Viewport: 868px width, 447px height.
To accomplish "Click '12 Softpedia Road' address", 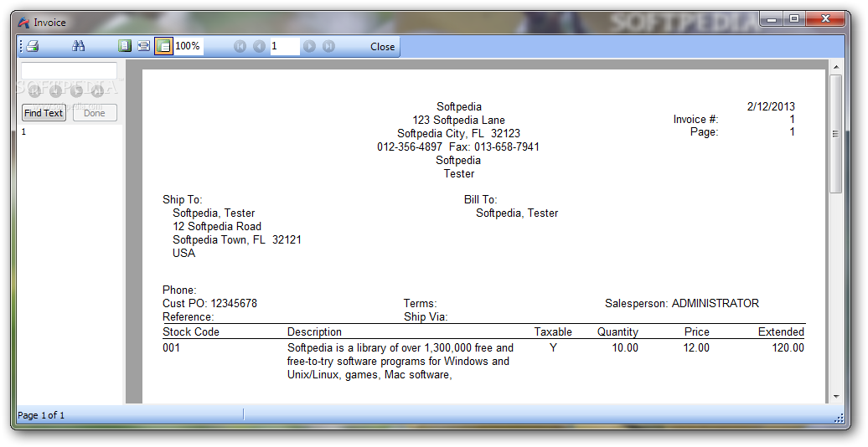I will [x=217, y=226].
